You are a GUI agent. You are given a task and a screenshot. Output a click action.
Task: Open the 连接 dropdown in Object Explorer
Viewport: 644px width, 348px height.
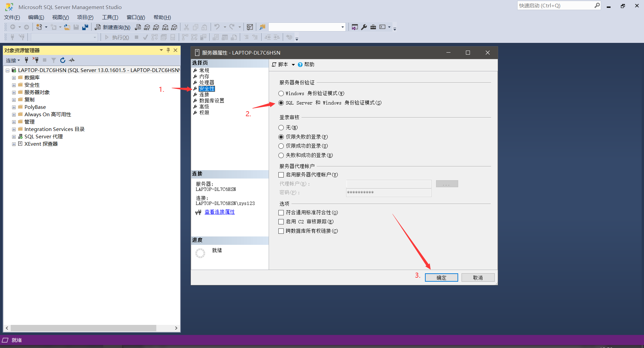pos(13,60)
